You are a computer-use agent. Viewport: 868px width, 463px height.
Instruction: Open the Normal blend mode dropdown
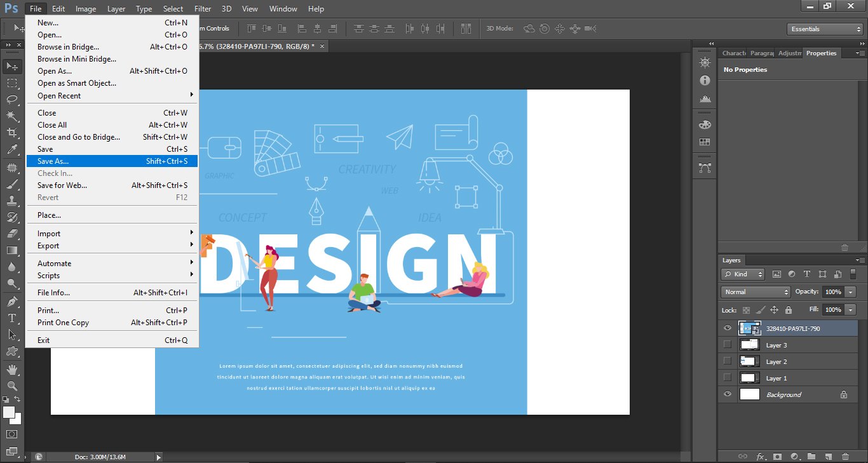[755, 292]
